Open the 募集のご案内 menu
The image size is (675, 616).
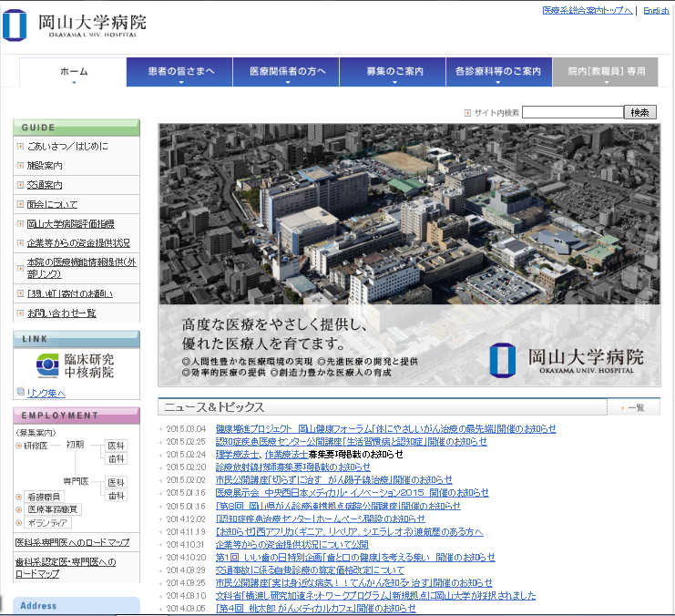tap(393, 72)
